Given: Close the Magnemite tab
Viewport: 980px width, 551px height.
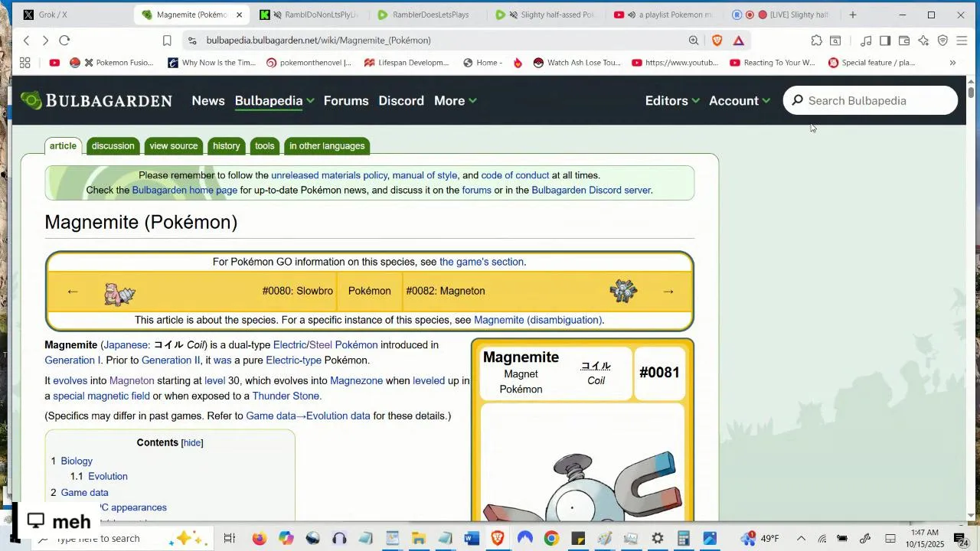Looking at the screenshot, I should (x=239, y=15).
